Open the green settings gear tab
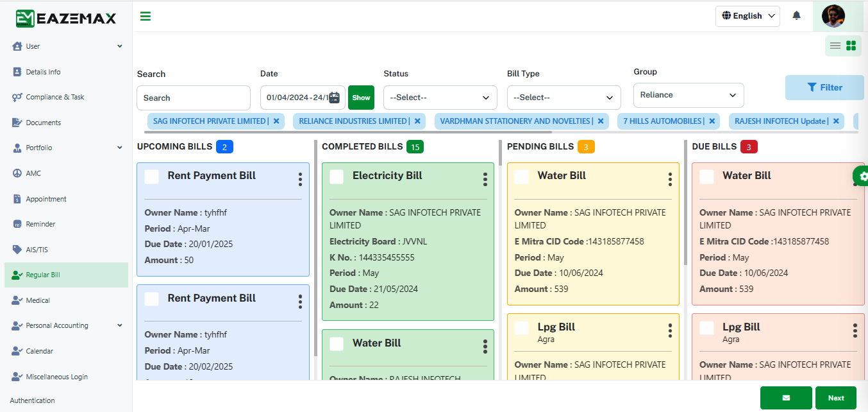Screen dimensions: 868x412 click(x=862, y=176)
